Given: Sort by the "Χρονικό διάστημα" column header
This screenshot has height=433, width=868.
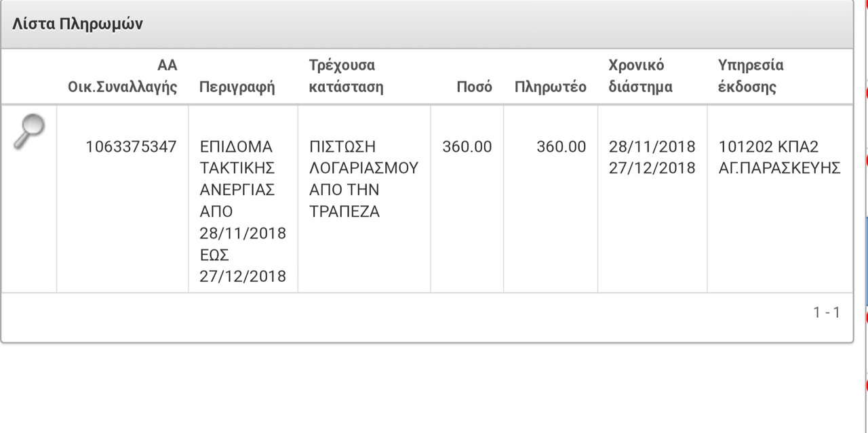Looking at the screenshot, I should pos(640,76).
